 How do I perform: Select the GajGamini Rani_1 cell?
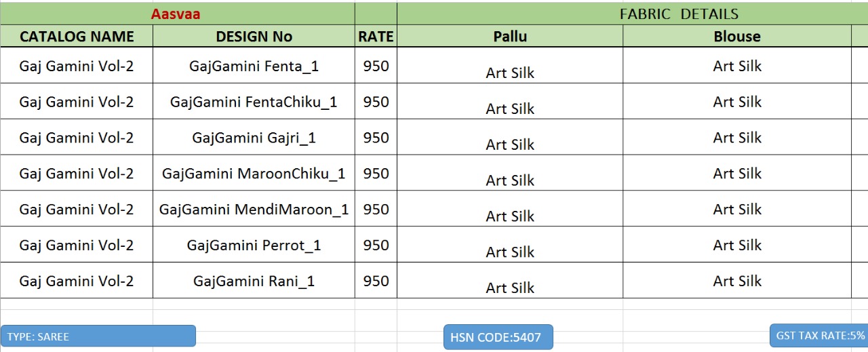coord(254,281)
